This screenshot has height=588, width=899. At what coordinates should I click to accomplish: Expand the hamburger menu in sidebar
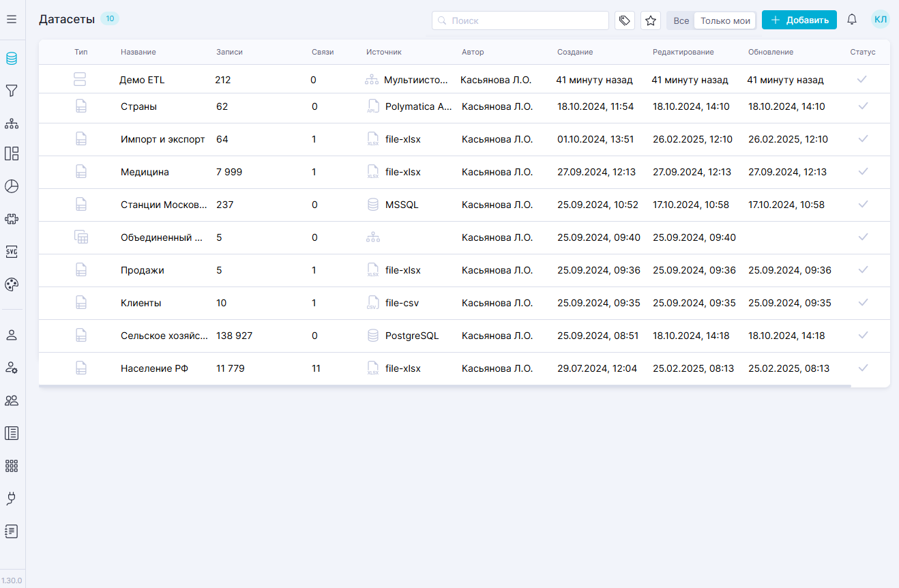(12, 20)
